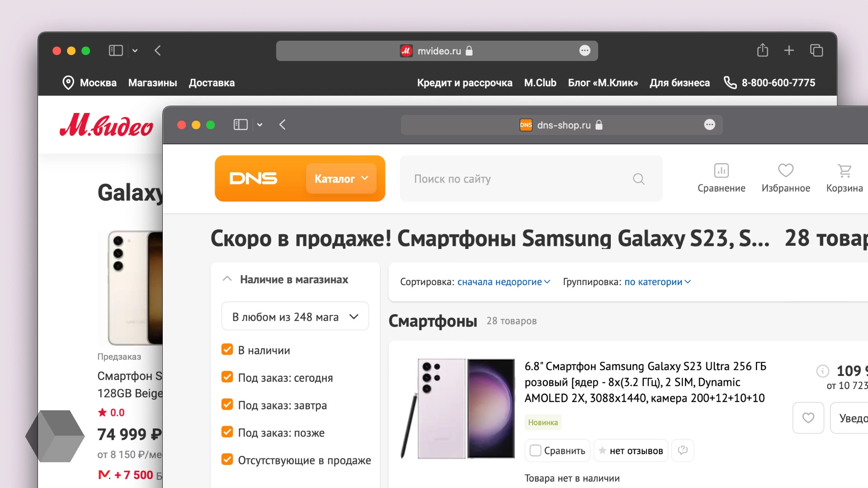Click the Share icon in mvideo window
Viewport: 868px width, 488px height.
click(x=763, y=50)
